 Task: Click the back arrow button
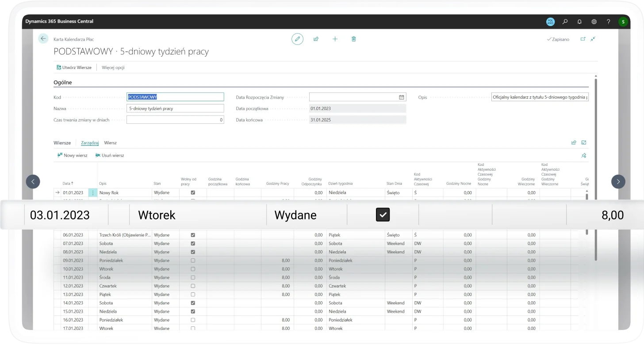(43, 39)
